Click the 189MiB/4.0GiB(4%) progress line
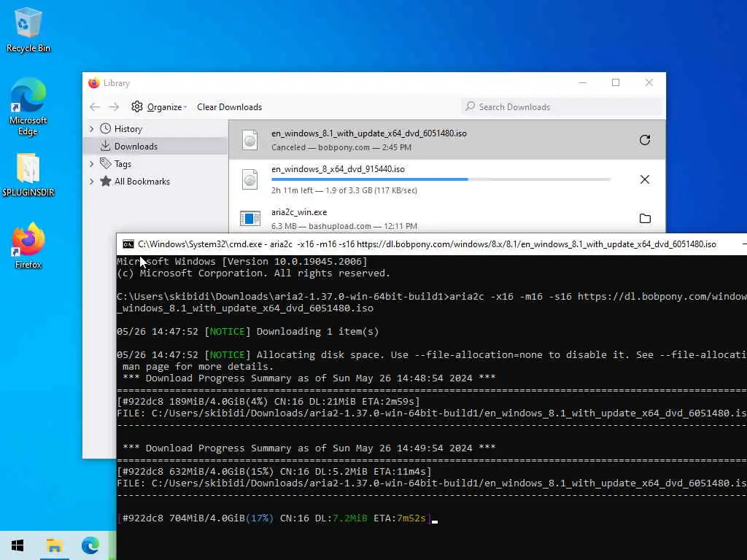747x560 pixels. click(x=268, y=402)
